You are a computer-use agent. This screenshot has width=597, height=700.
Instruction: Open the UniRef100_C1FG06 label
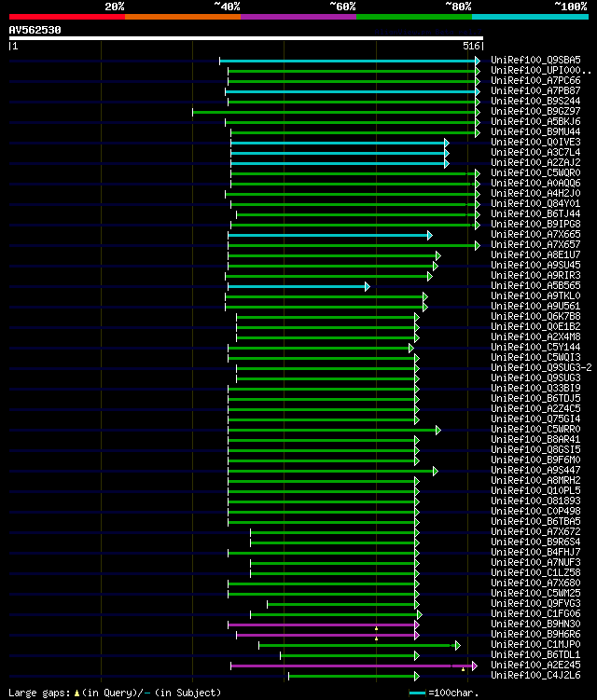[x=535, y=614]
